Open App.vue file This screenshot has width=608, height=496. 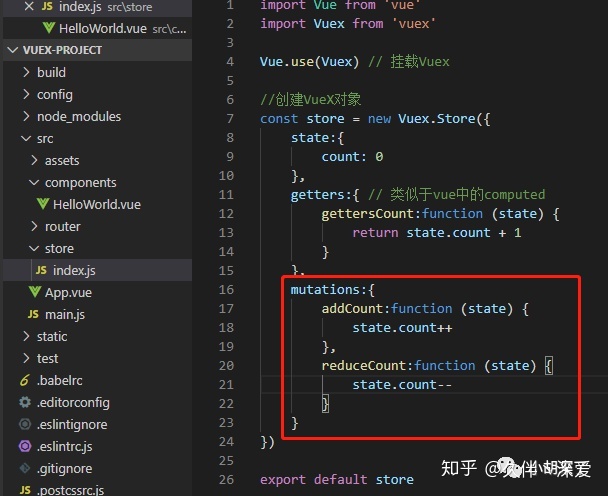coord(68,292)
